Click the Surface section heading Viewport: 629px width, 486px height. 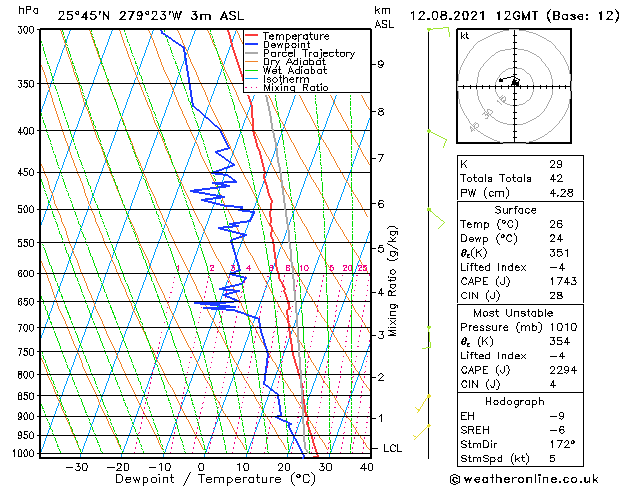515,210
